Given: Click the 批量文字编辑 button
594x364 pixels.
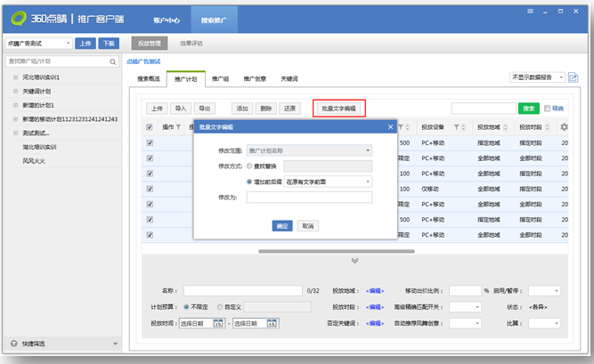Looking at the screenshot, I should click(338, 109).
